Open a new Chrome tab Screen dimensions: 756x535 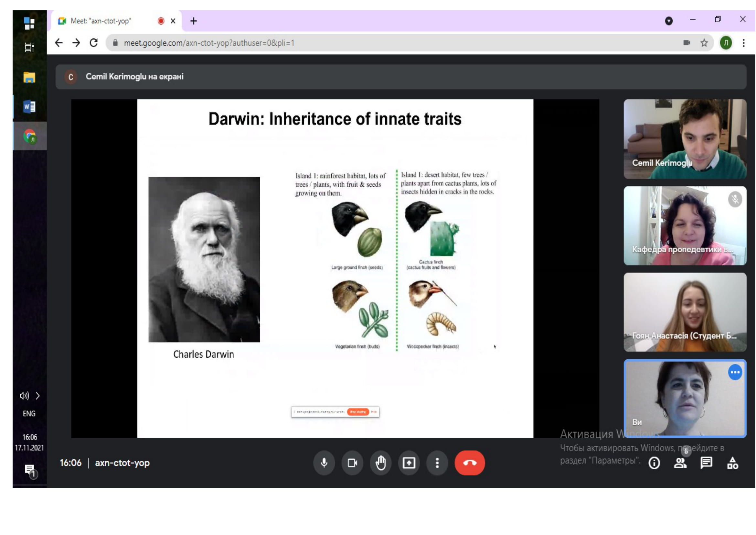[x=194, y=21]
